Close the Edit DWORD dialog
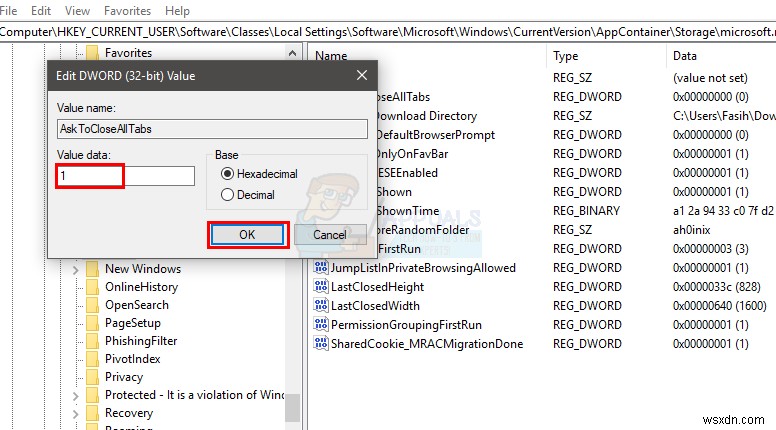Image resolution: width=776 pixels, height=430 pixels. (362, 75)
